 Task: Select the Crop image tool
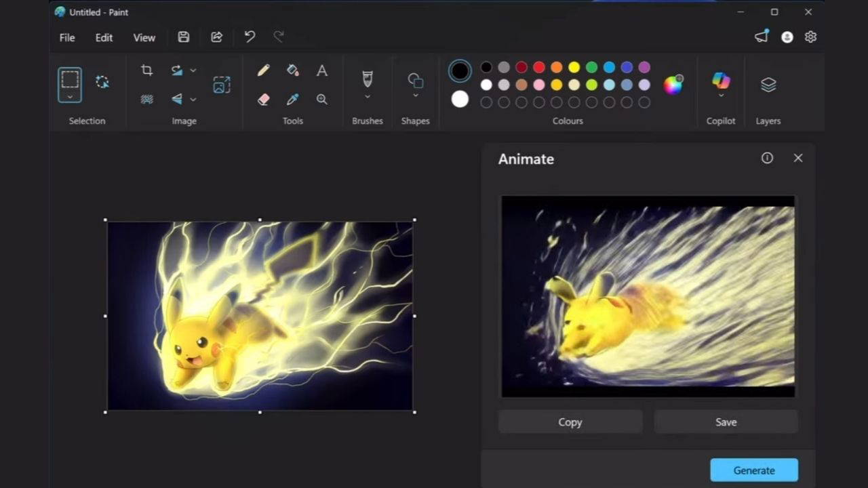pyautogui.click(x=146, y=70)
